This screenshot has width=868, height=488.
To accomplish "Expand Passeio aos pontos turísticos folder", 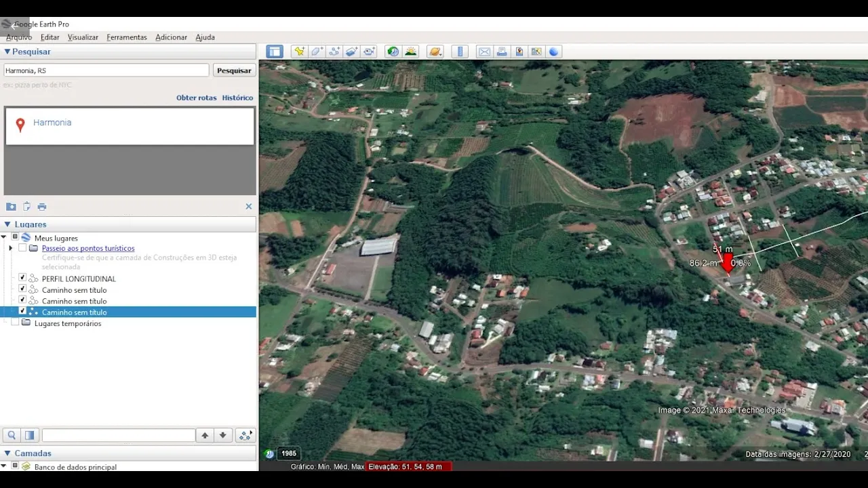I will click(x=11, y=248).
